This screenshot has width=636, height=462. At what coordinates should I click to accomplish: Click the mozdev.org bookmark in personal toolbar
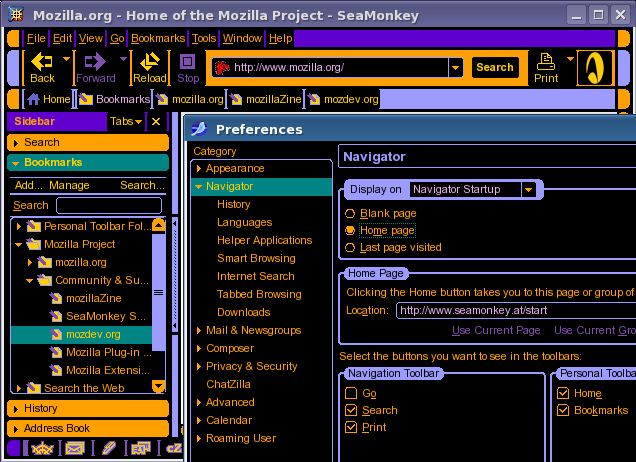coord(343,99)
